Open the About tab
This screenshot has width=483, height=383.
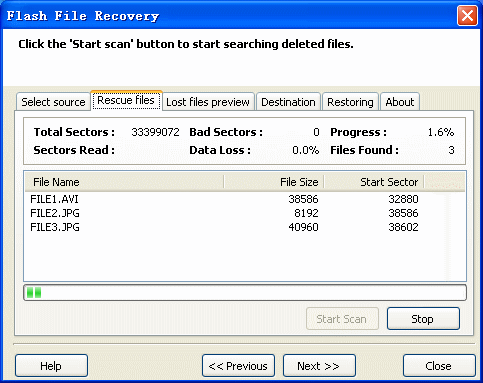400,102
